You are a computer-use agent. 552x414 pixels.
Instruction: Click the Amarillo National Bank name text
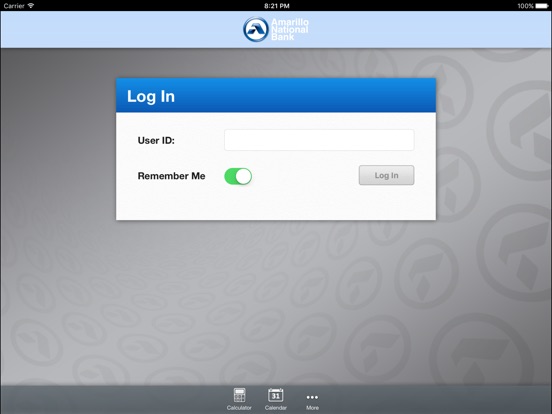pyautogui.click(x=290, y=29)
